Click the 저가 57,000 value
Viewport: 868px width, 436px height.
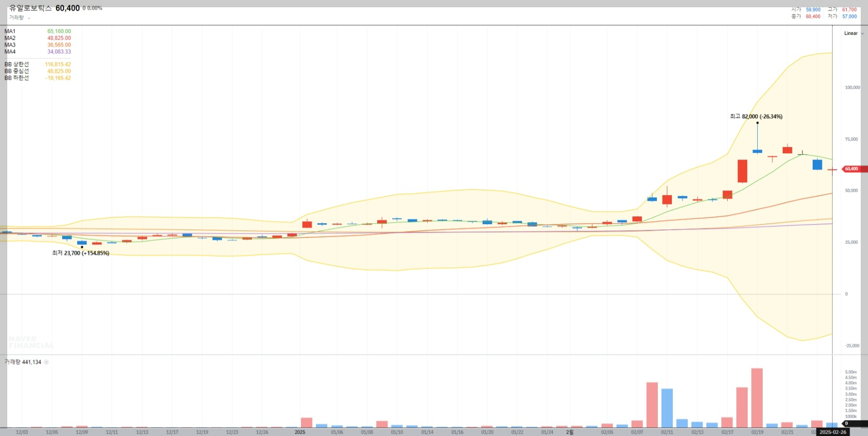[x=850, y=16]
